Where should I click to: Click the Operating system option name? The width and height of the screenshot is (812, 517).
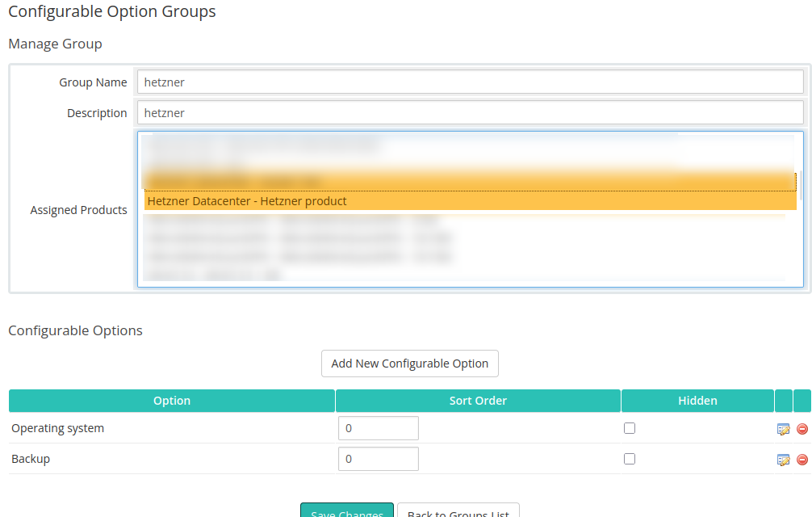click(x=58, y=428)
